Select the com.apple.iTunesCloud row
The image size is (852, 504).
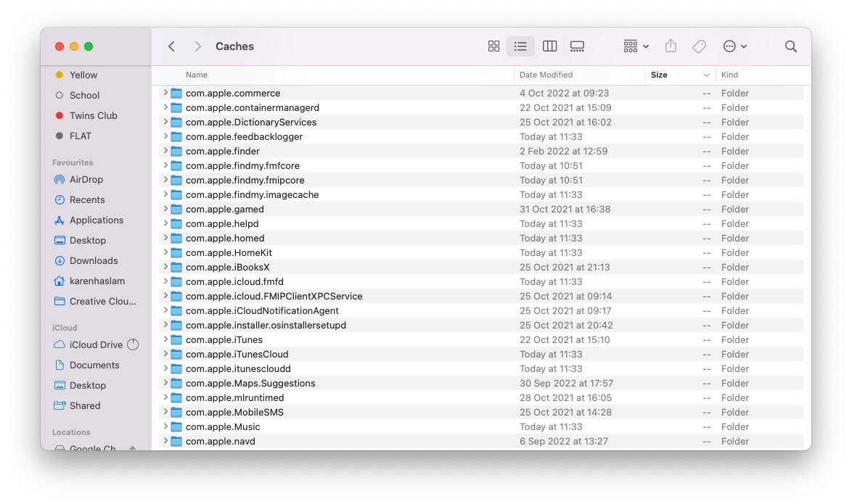(481, 354)
